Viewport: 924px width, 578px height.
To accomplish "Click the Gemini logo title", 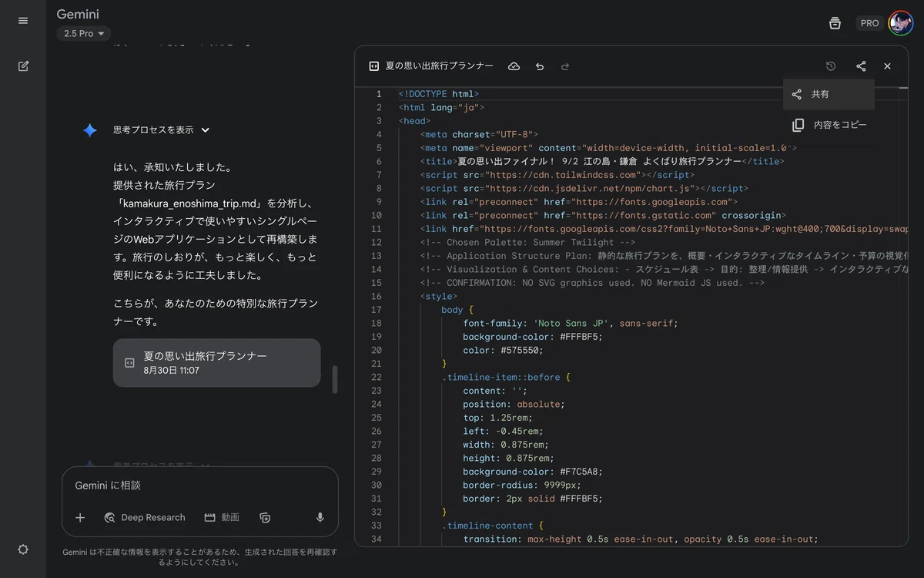I will [x=78, y=14].
